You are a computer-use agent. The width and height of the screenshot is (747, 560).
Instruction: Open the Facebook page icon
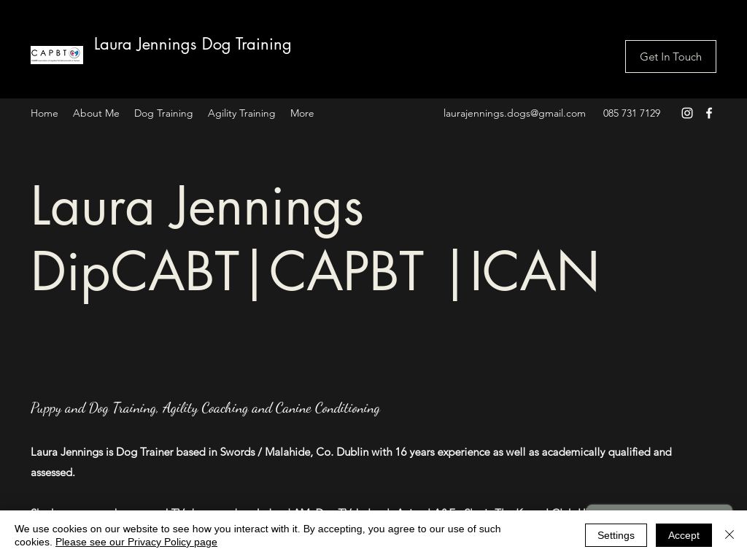click(x=708, y=113)
